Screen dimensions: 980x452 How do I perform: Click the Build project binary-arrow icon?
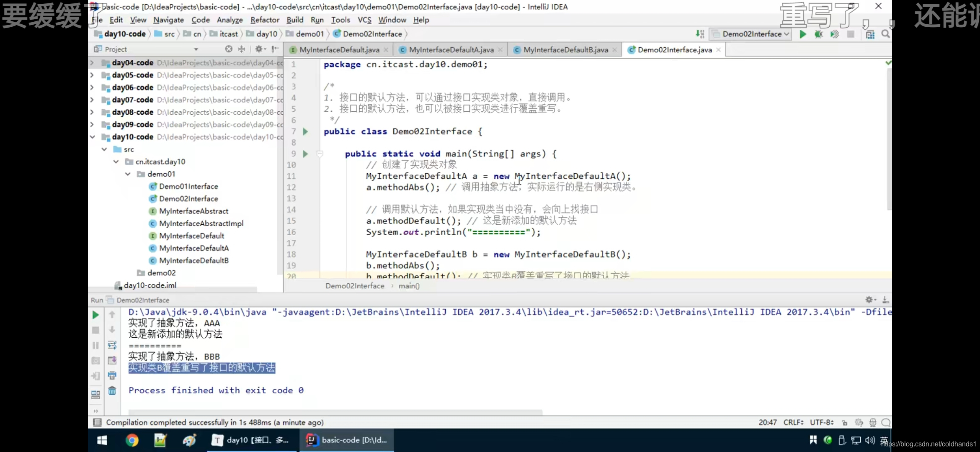click(700, 34)
